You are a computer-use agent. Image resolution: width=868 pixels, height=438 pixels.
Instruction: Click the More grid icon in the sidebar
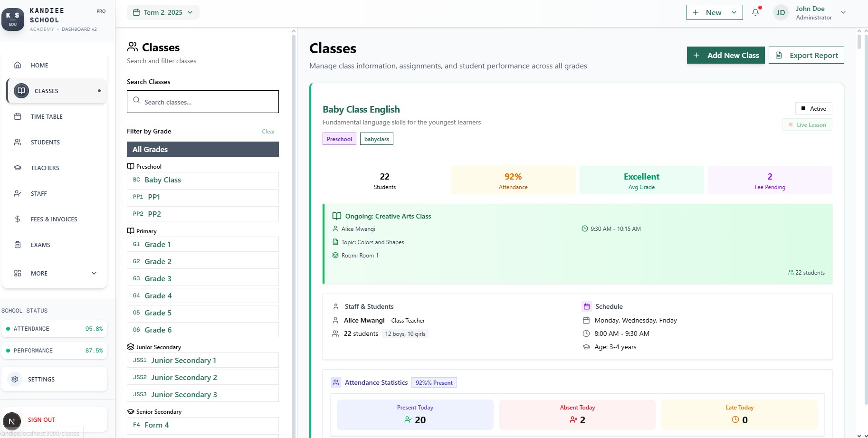coord(18,273)
